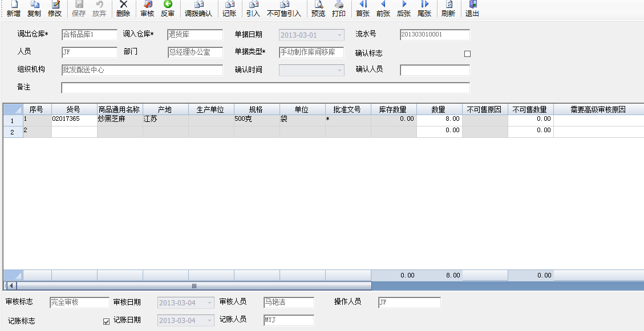Image resolution: width=644 pixels, height=331 pixels.
Task: Click the 审核人员 field
Action: (x=289, y=303)
